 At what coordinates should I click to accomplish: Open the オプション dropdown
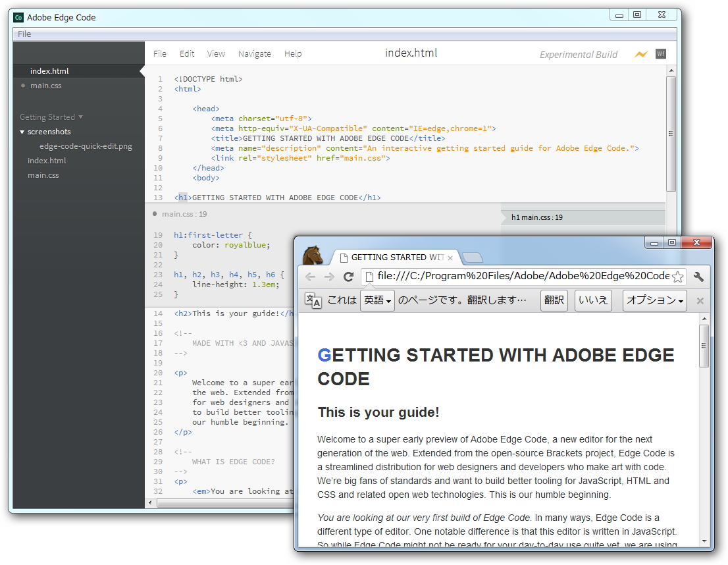click(655, 300)
